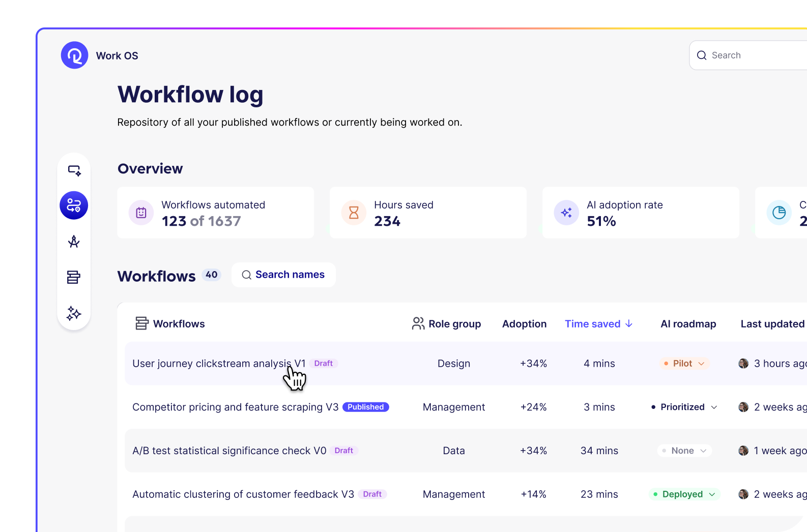Image resolution: width=807 pixels, height=532 pixels.
Task: Select the active workflows sidebar icon
Action: coord(74,205)
